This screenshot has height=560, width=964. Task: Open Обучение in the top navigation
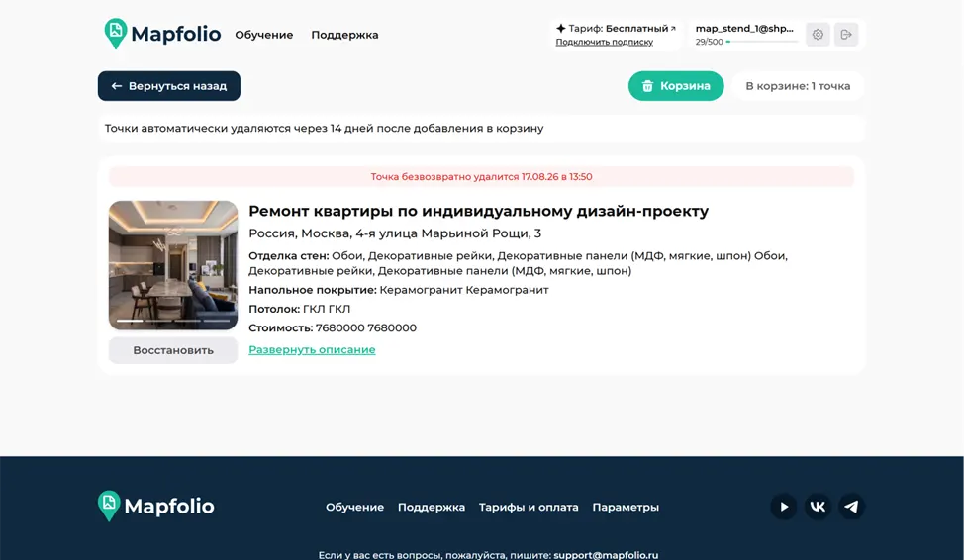[x=263, y=35]
